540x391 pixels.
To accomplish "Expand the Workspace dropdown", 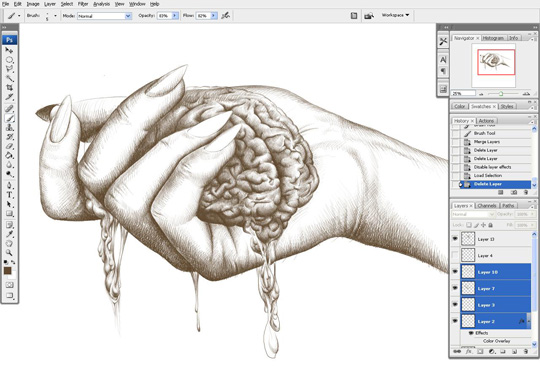I will (395, 15).
